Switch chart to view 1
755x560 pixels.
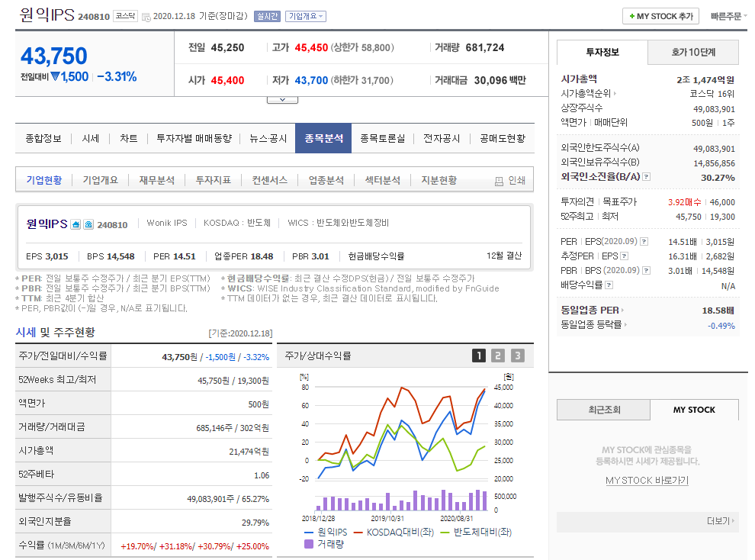(x=479, y=356)
